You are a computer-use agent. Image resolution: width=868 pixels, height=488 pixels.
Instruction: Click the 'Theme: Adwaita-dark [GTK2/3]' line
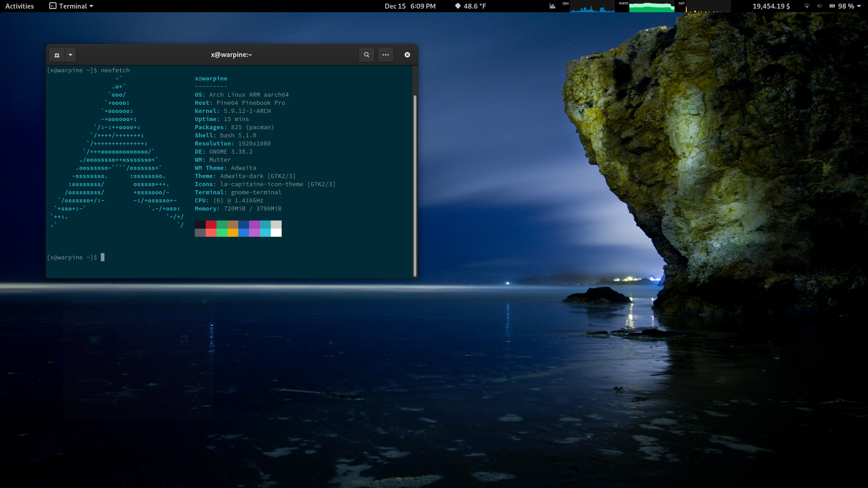click(x=245, y=176)
